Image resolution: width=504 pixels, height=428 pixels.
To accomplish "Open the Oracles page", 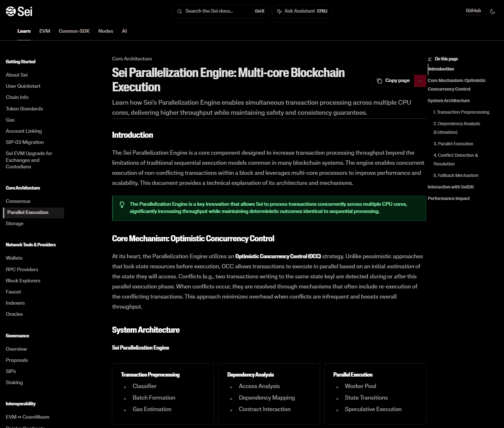I will 14,314.
